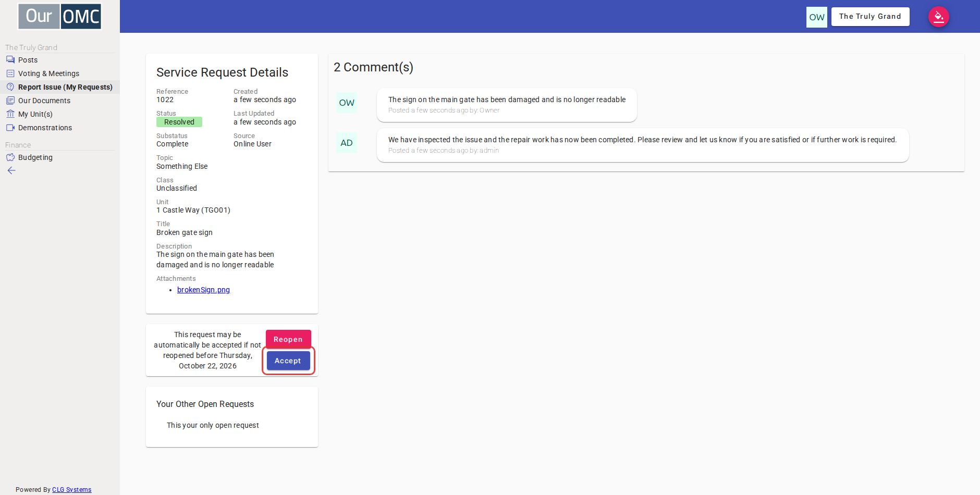The width and height of the screenshot is (980, 495).
Task: Click 'Posted a few seconds ago by: admin'
Action: pos(444,151)
